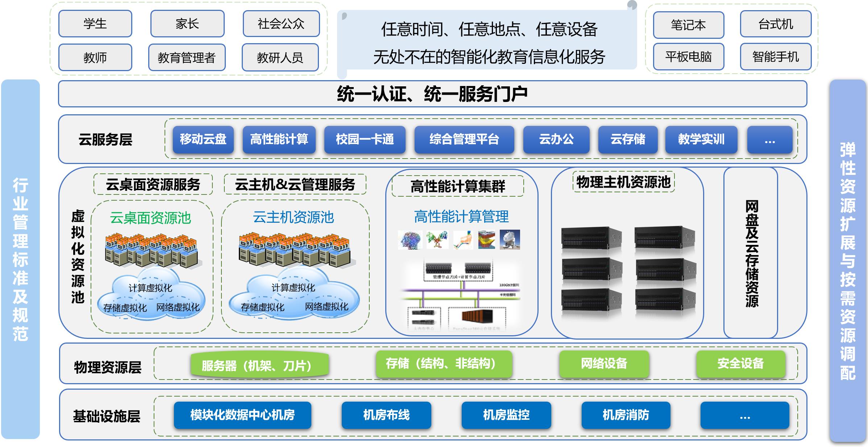Click the 校园一卡通 button
868x447 pixels.
(365, 139)
